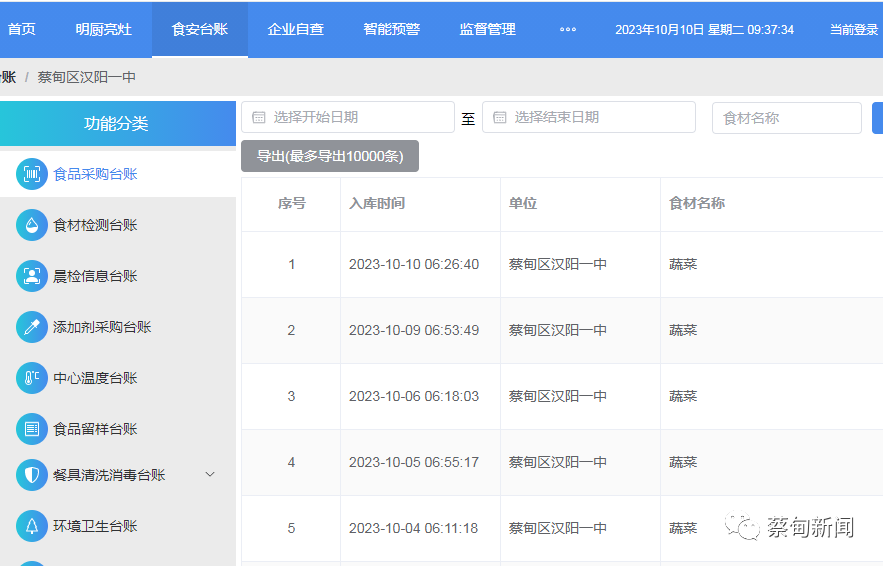Click the 环境卫生台账 tree icon

32,526
